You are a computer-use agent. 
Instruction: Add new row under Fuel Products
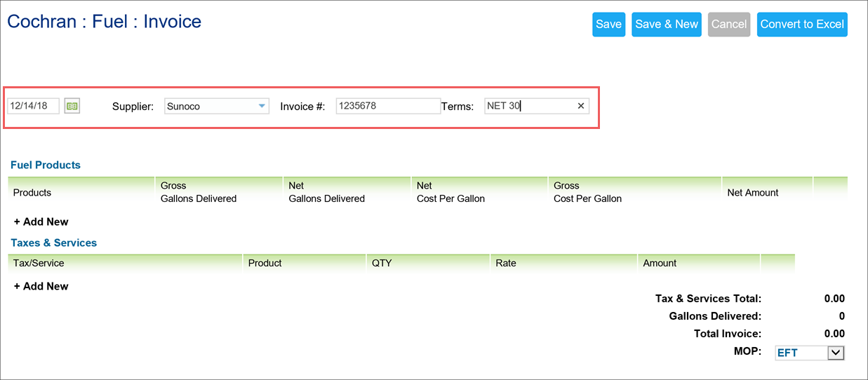(41, 222)
